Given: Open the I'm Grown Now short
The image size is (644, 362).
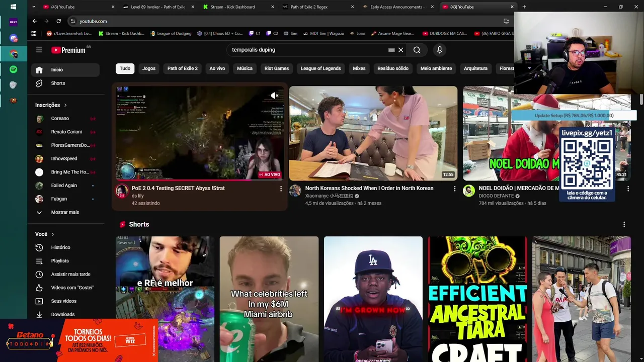Looking at the screenshot, I should 373,299.
